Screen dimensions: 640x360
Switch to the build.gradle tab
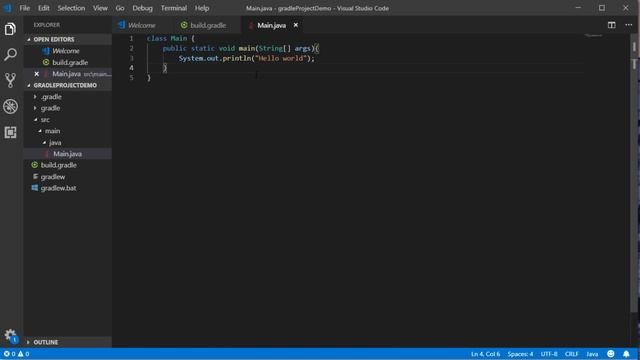[208, 25]
